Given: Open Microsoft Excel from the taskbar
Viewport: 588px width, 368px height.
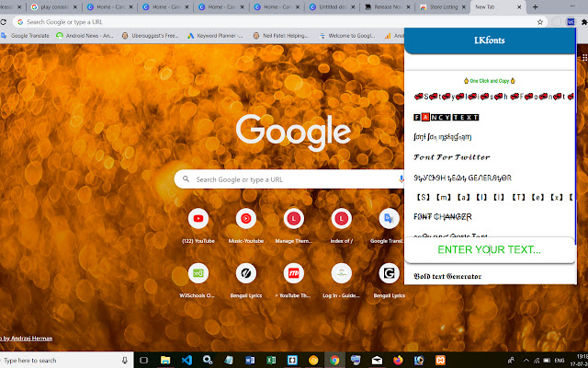Looking at the screenshot, I should pos(271,360).
